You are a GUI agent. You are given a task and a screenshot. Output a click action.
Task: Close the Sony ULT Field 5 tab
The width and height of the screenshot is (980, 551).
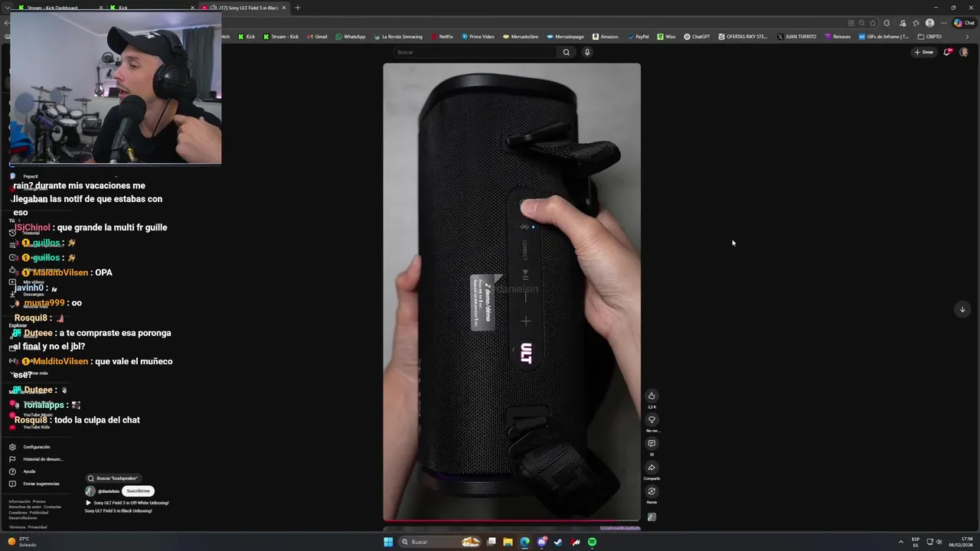[x=284, y=8]
